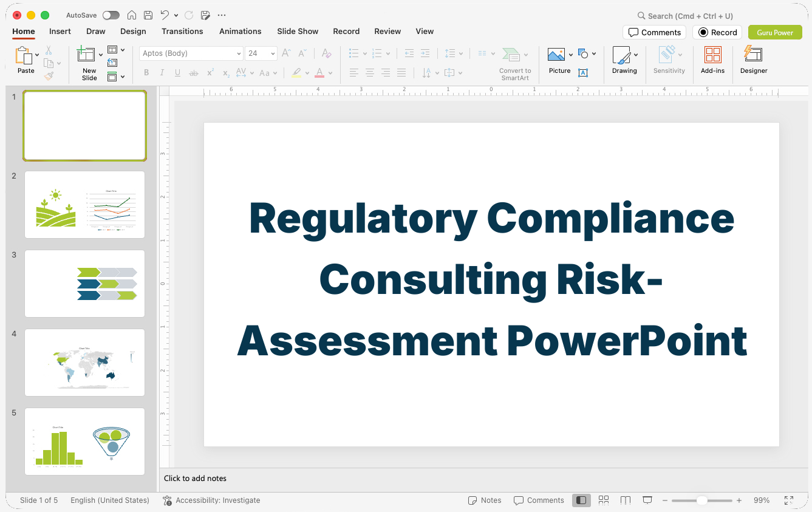Screen dimensions: 812x512
Task: Toggle the AutoSave switch
Action: coord(111,15)
